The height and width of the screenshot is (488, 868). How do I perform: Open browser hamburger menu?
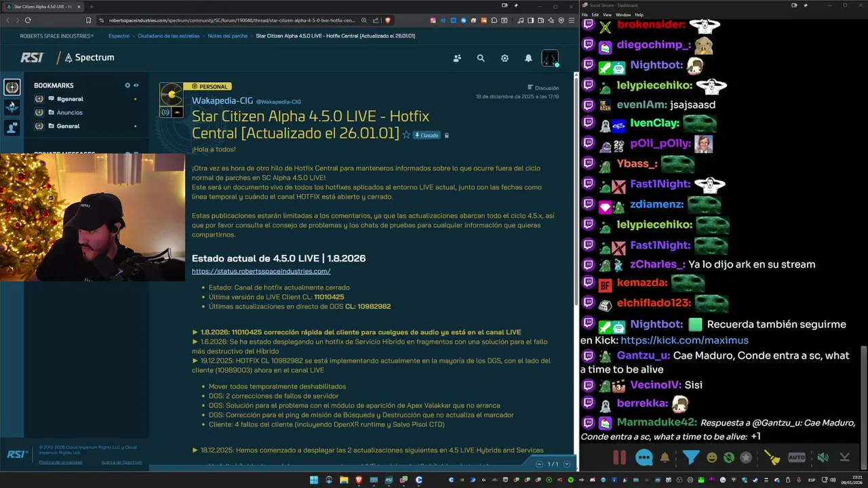coord(570,20)
